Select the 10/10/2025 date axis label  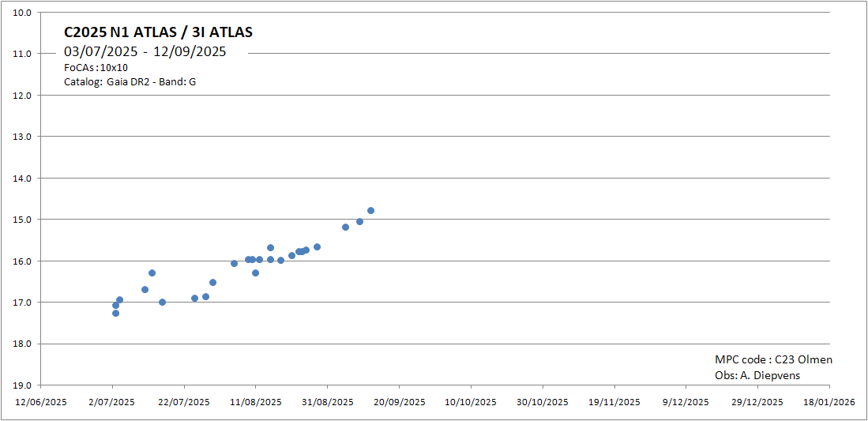click(x=471, y=402)
